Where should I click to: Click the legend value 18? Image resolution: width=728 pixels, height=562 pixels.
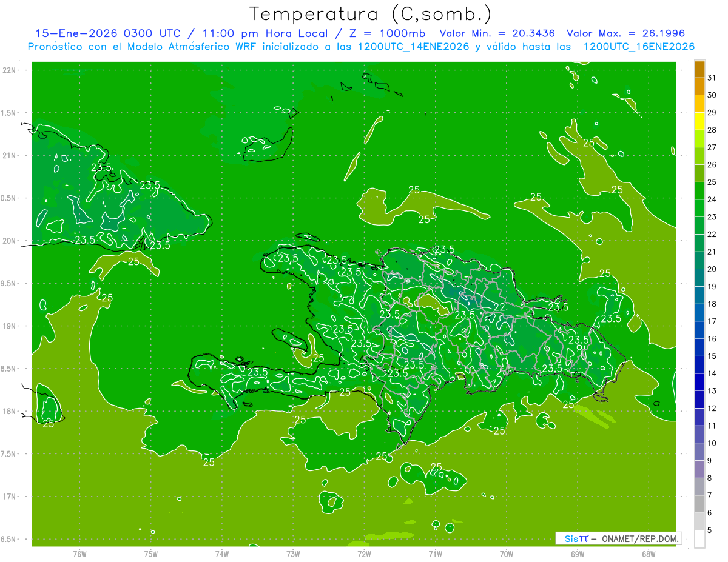click(712, 304)
